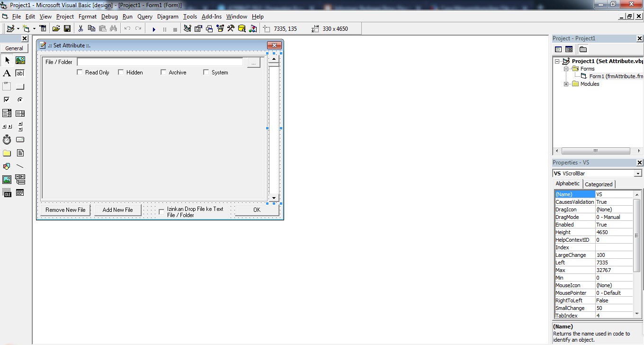644x345 pixels.
Task: Select the Data control tool
Action: (20, 180)
